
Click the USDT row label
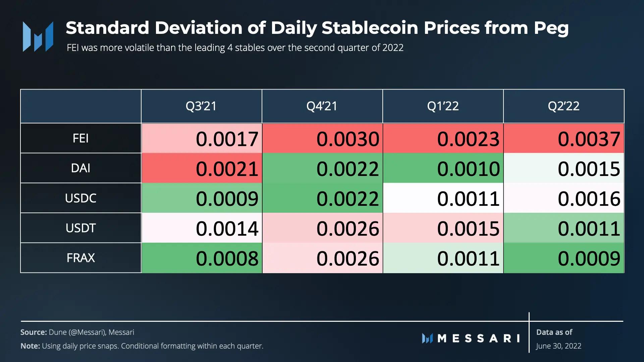tap(80, 228)
